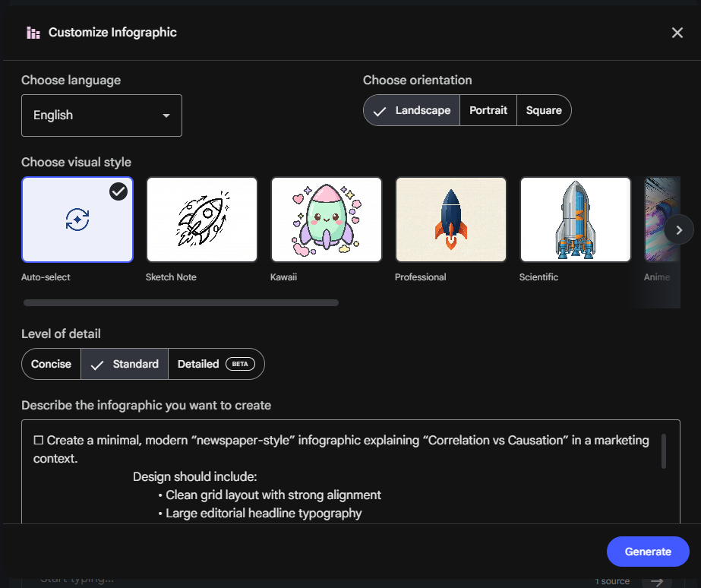Set level of detail to Detailed
The width and height of the screenshot is (701, 588).
click(216, 364)
